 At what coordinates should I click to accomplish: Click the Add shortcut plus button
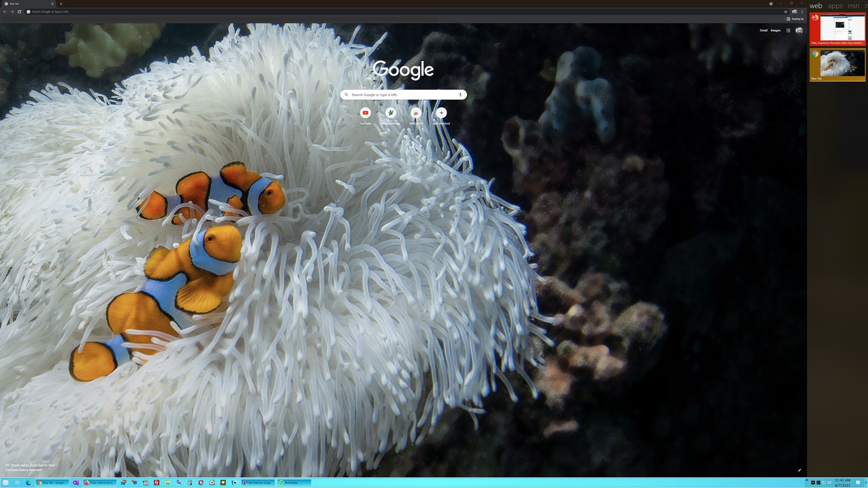[441, 113]
